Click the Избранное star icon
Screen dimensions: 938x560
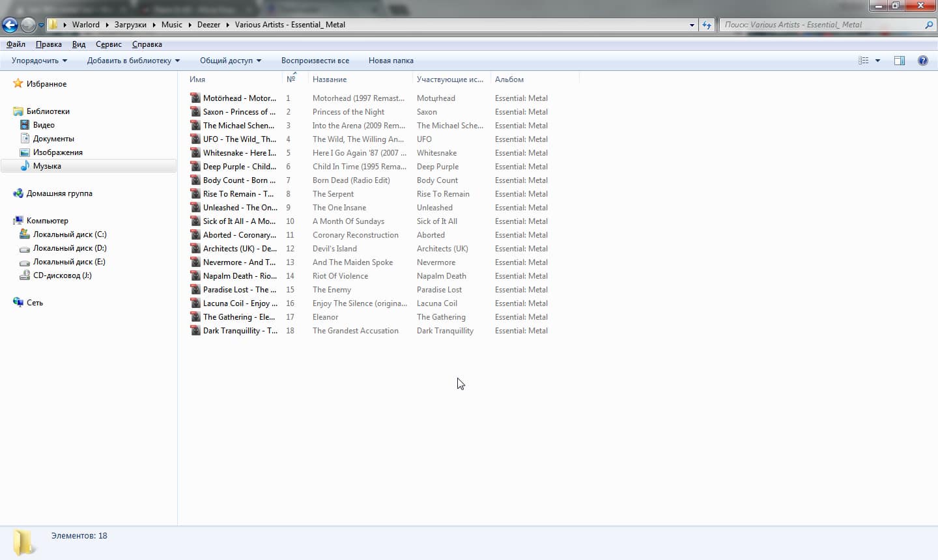click(x=18, y=84)
